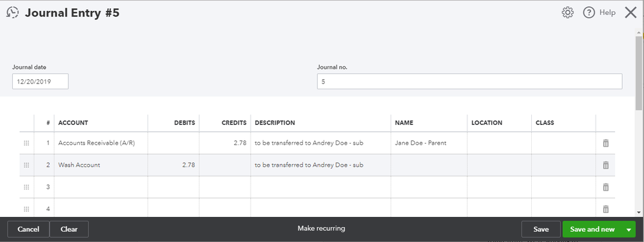Click the empty Account cell in line 4
644x242 pixels.
pyautogui.click(x=101, y=208)
